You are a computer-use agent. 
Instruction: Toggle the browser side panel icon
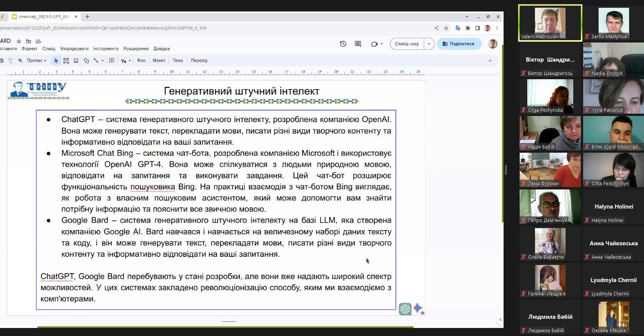[x=478, y=28]
